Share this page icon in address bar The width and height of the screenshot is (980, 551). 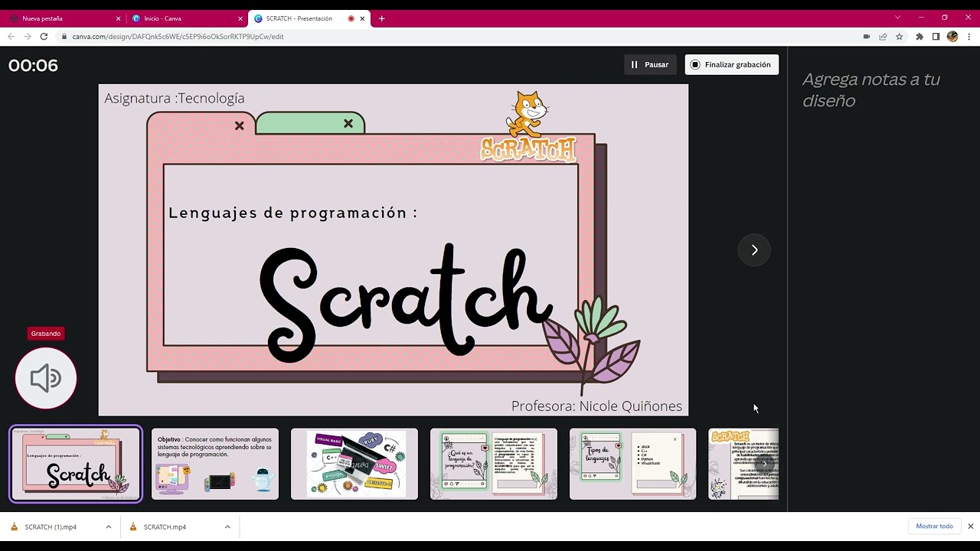883,36
